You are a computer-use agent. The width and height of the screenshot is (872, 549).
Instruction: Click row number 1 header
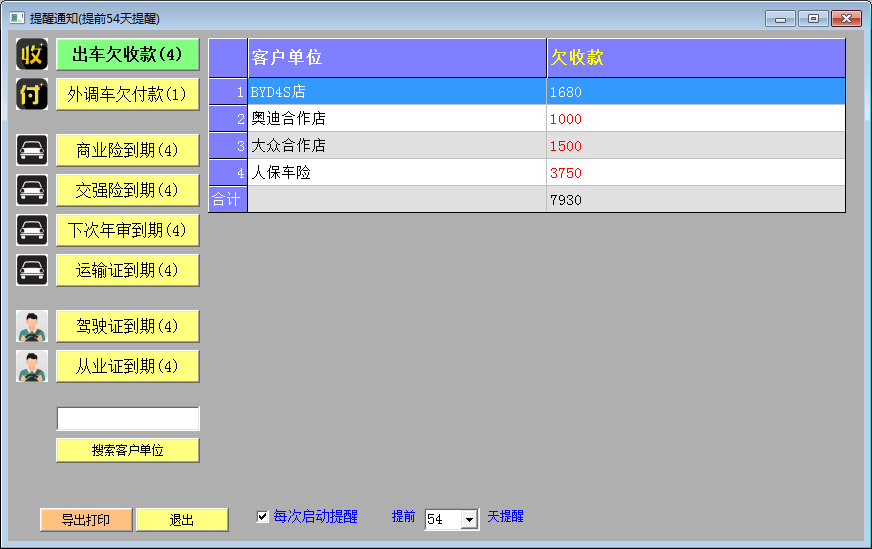point(227,92)
